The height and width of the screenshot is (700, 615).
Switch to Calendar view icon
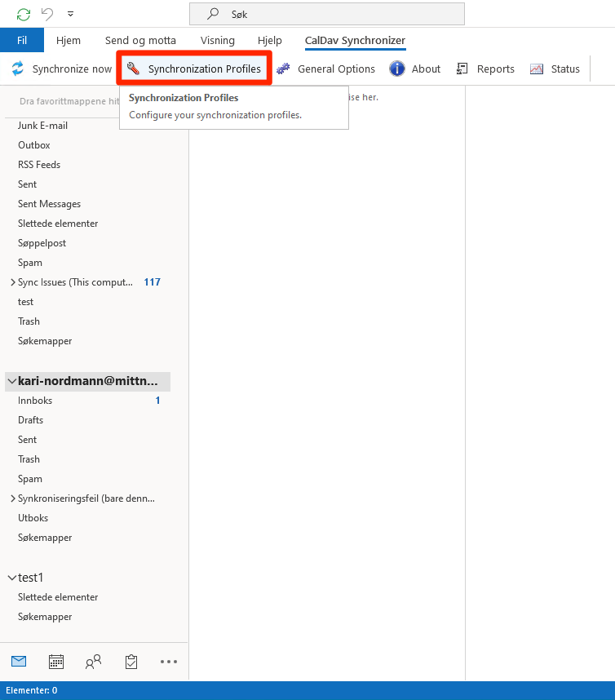56,662
